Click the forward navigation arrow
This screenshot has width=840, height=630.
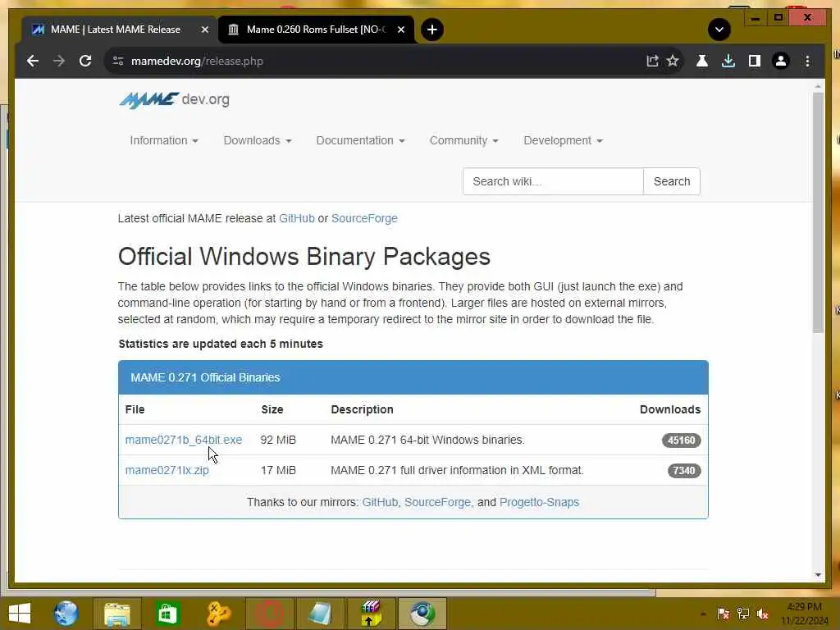point(59,61)
